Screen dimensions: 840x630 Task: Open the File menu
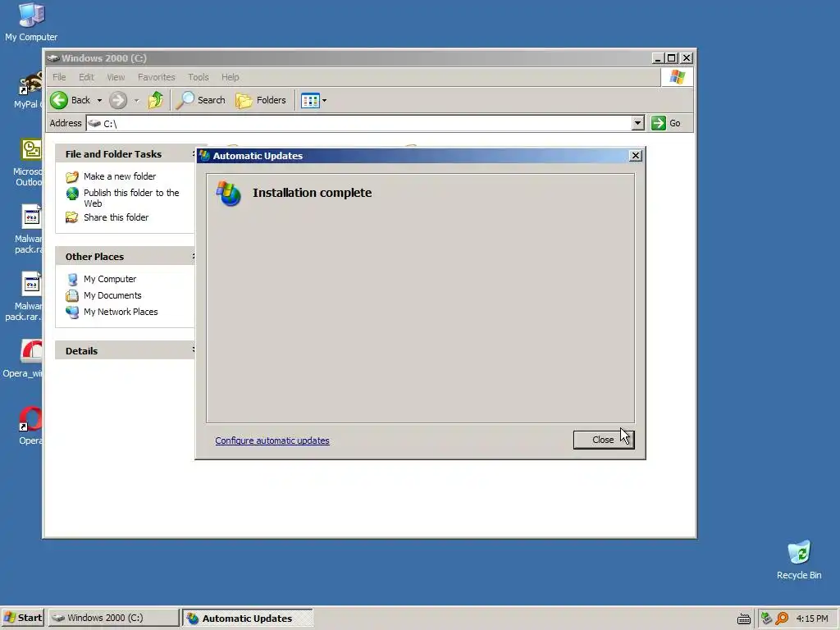click(x=59, y=77)
